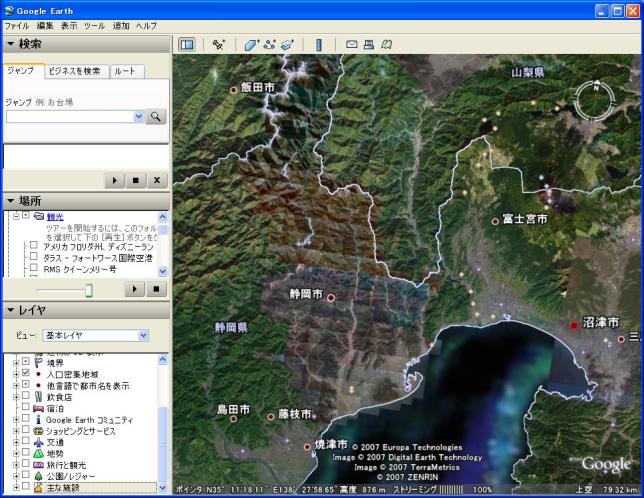This screenshot has width=644, height=498.
Task: Click the add placemark pushpin icon
Action: click(218, 44)
